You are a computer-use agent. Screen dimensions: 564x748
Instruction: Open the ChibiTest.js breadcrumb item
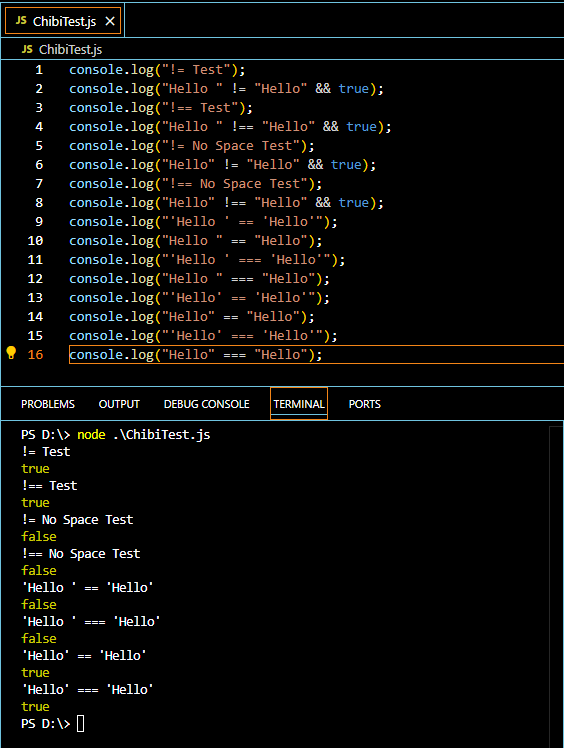click(x=70, y=50)
